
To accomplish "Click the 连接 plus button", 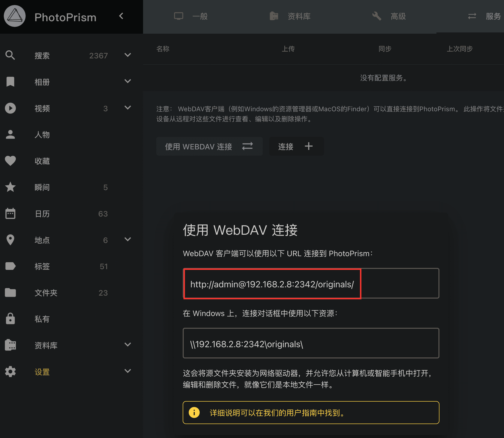I will point(296,146).
